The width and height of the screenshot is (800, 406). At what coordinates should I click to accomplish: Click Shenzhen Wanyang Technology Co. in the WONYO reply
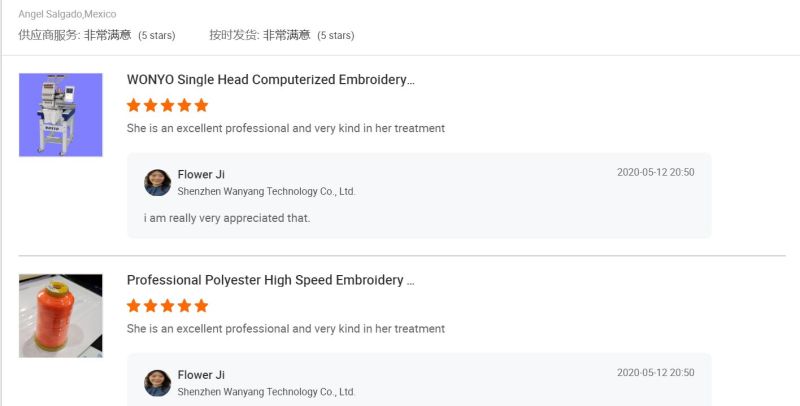[266, 191]
